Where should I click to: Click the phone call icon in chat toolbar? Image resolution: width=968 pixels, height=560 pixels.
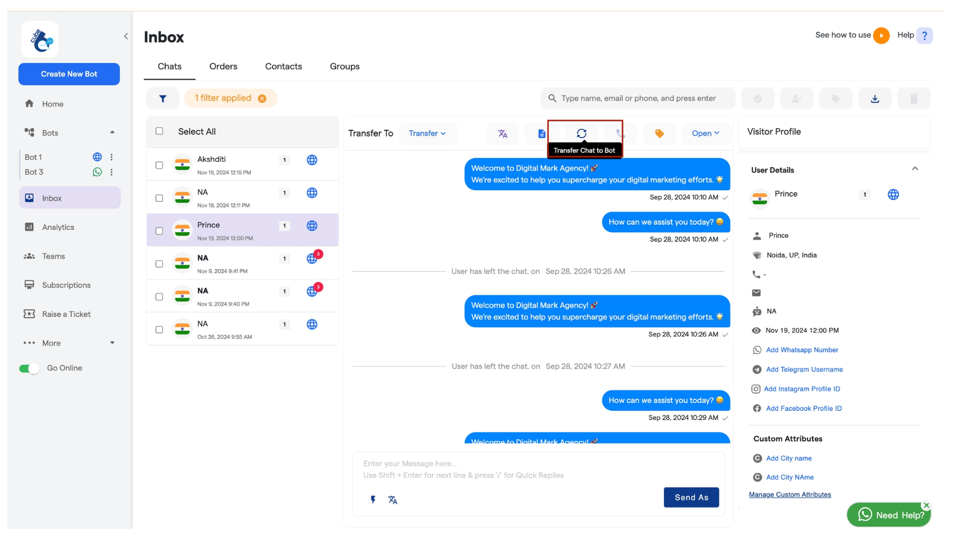click(x=620, y=134)
